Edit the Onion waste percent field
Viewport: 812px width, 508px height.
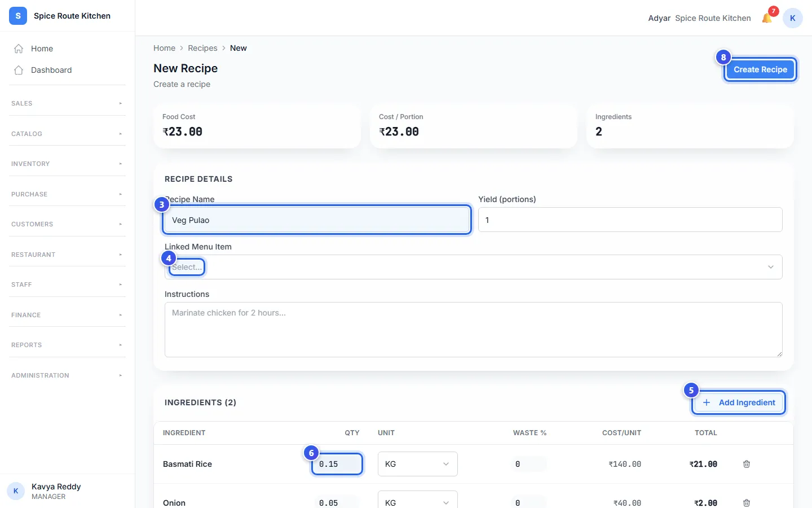pyautogui.click(x=530, y=502)
